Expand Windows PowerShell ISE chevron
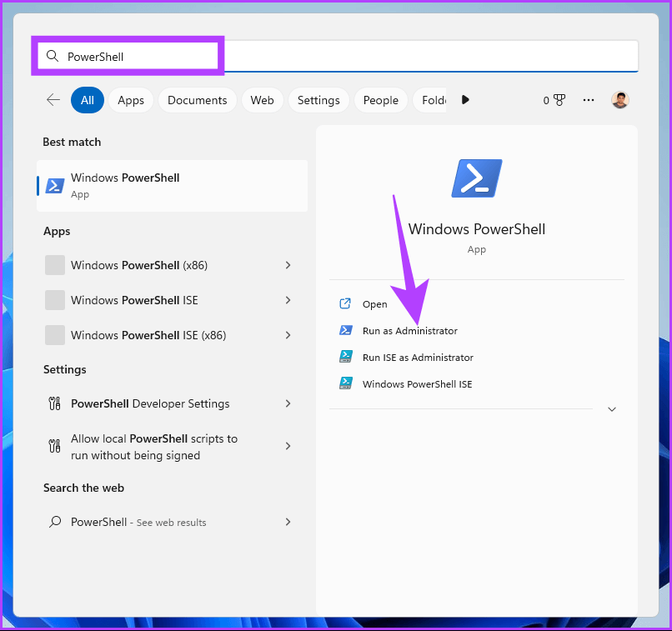This screenshot has width=672, height=631. click(x=288, y=300)
